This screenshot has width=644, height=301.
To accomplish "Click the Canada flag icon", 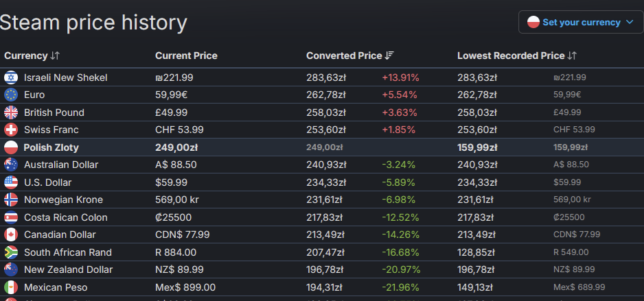I will pyautogui.click(x=11, y=234).
